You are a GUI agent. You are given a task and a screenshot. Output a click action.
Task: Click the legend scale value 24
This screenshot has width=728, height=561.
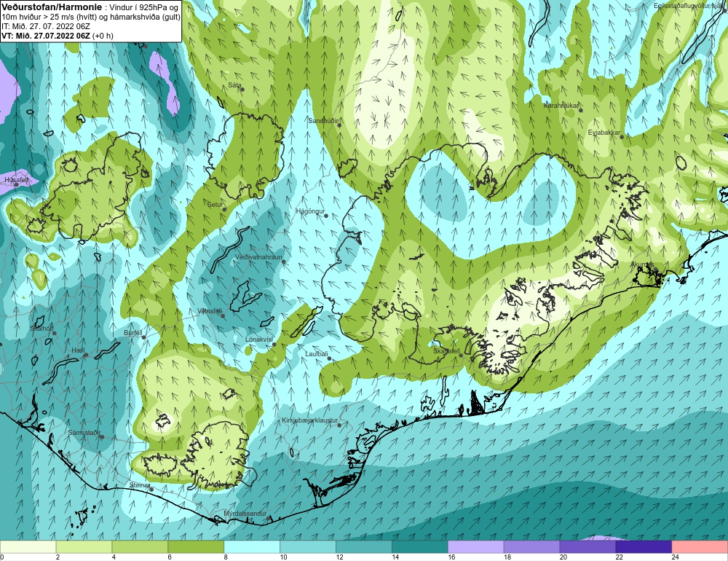click(x=675, y=557)
